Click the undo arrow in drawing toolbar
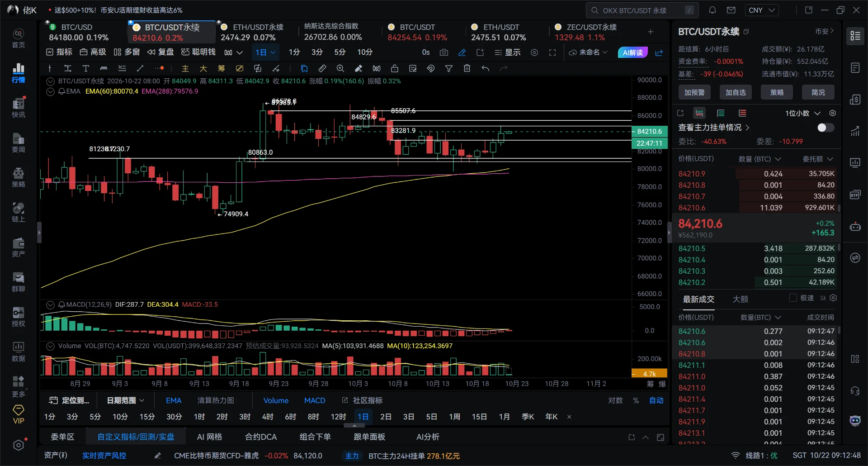 tap(486, 68)
